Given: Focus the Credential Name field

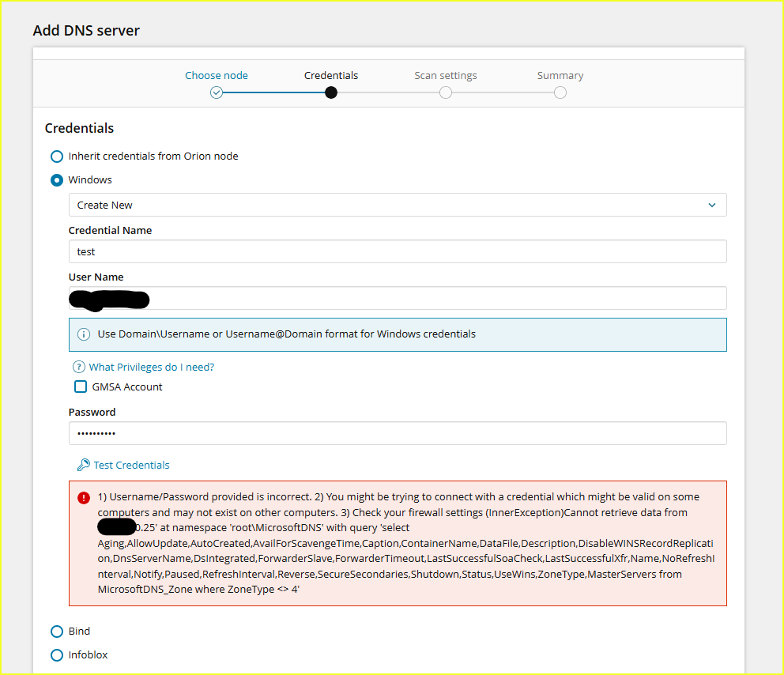Looking at the screenshot, I should 398,251.
